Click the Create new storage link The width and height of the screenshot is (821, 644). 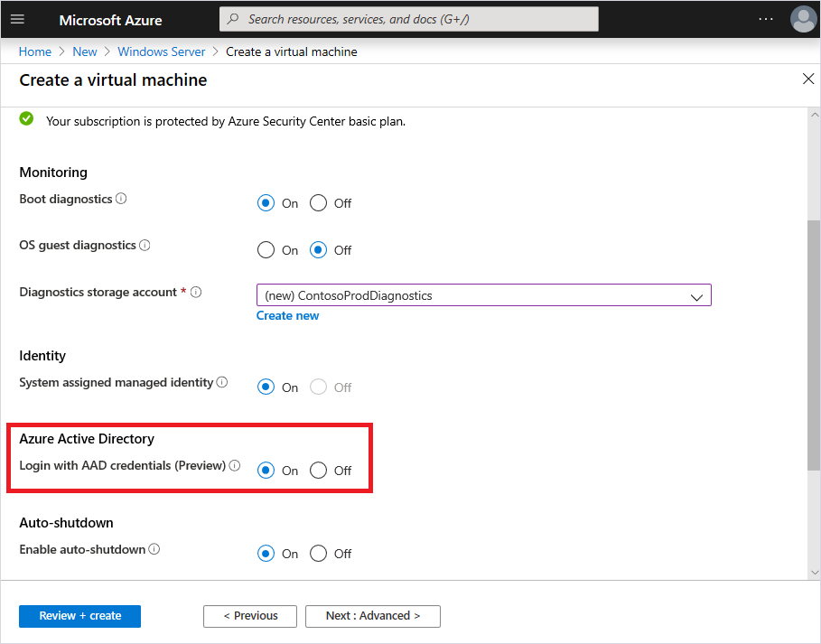coord(287,315)
